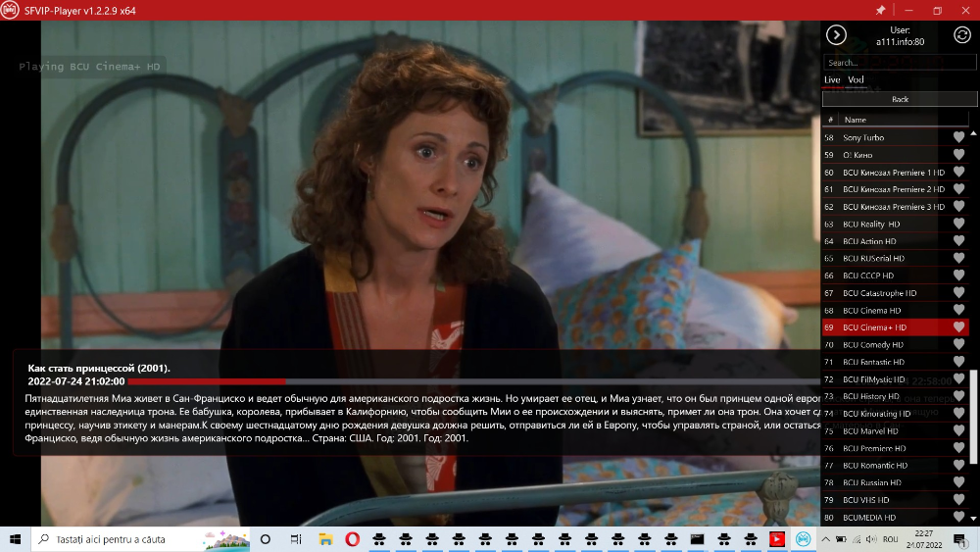Play BCU Russian HD channel
The height and width of the screenshot is (552, 980).
pyautogui.click(x=895, y=482)
